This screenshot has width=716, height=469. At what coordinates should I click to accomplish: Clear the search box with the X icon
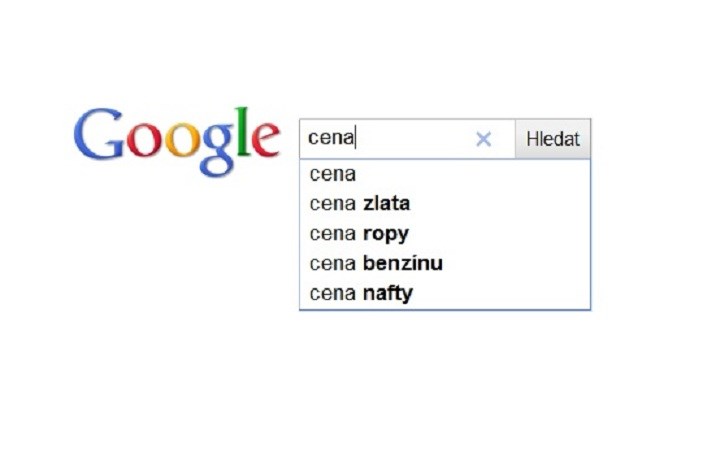(483, 139)
